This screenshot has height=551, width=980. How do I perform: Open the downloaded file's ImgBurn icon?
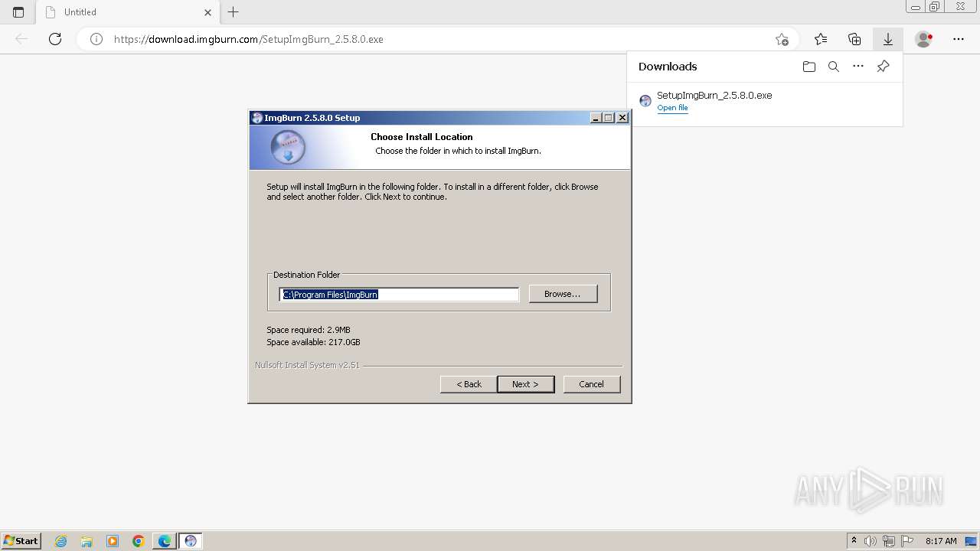point(645,101)
